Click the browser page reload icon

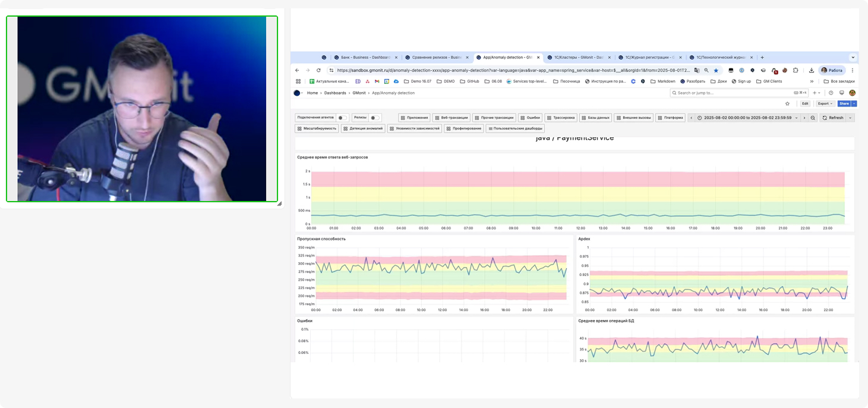(x=318, y=70)
